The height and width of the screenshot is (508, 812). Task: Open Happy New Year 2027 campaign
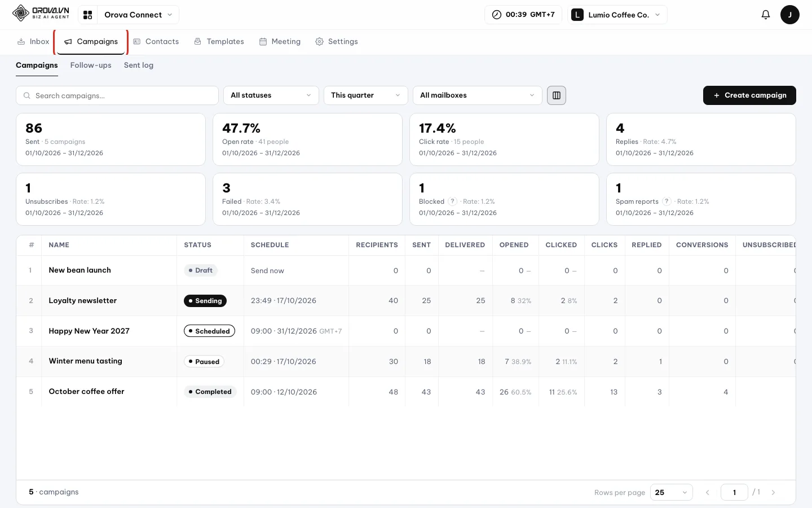(89, 331)
